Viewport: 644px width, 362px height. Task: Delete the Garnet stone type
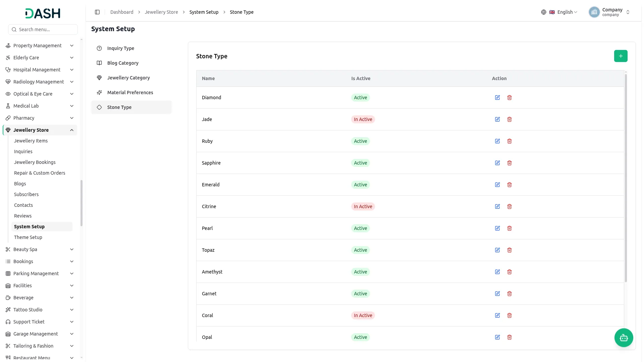[509, 294]
